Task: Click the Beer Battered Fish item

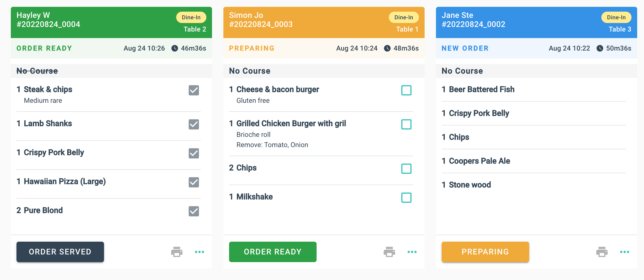Action: [x=482, y=89]
